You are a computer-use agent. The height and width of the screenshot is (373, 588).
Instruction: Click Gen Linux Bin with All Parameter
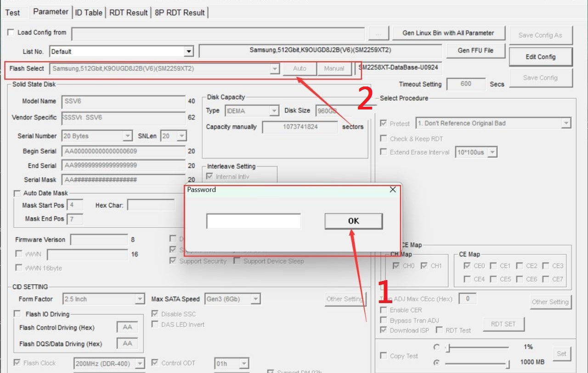pyautogui.click(x=448, y=33)
